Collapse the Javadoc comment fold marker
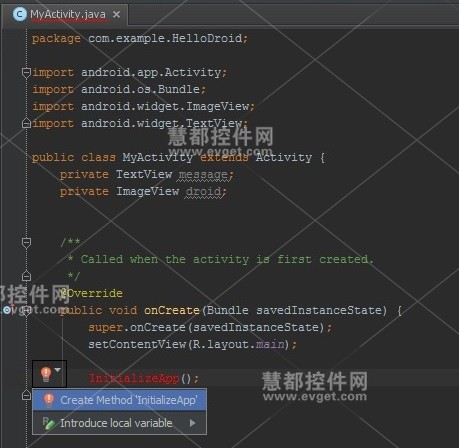Viewport: 459px width, 448px height. (26, 242)
